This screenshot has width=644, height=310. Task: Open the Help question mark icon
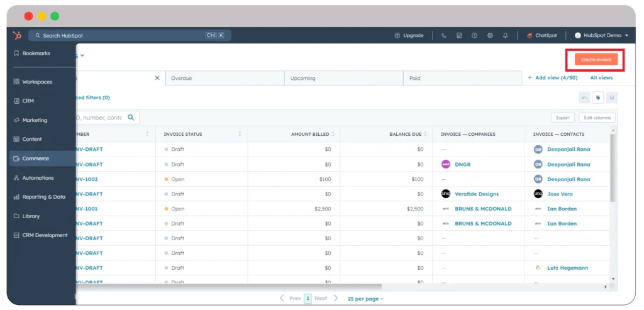tap(474, 35)
